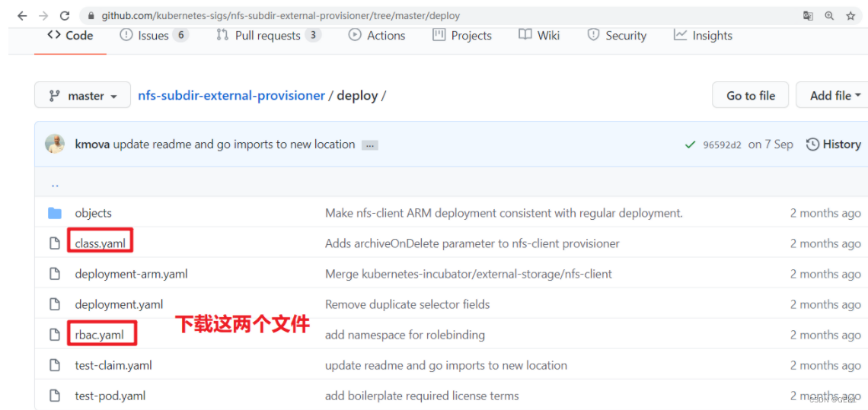
Task: Click the Go to file button
Action: 751,95
